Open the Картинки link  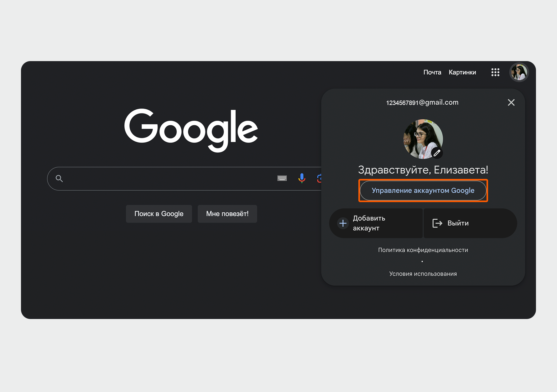coord(462,72)
